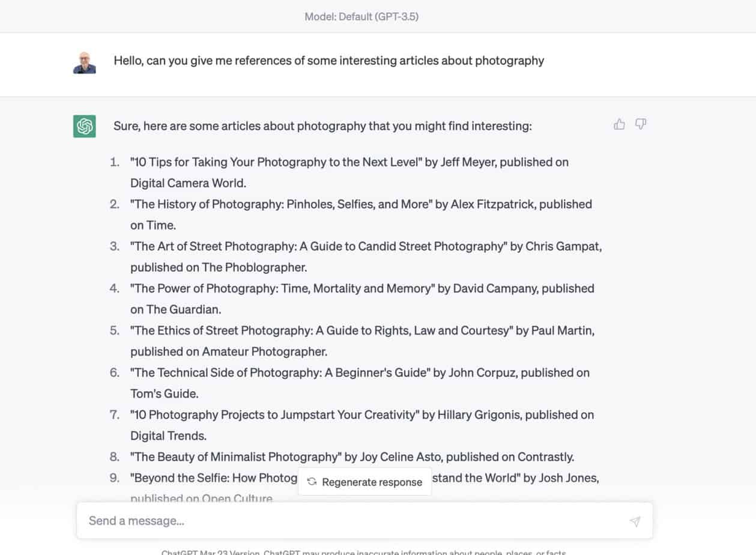Image resolution: width=756 pixels, height=555 pixels.
Task: Click the Ethics of Street Photography item
Action: [362, 341]
